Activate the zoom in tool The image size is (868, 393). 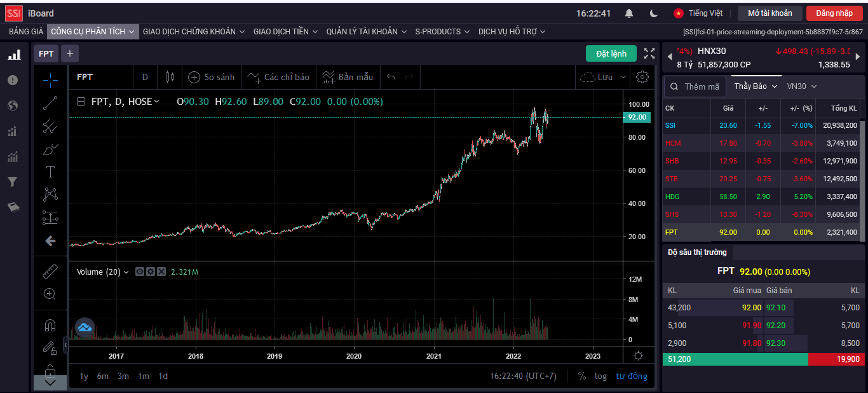pos(50,294)
